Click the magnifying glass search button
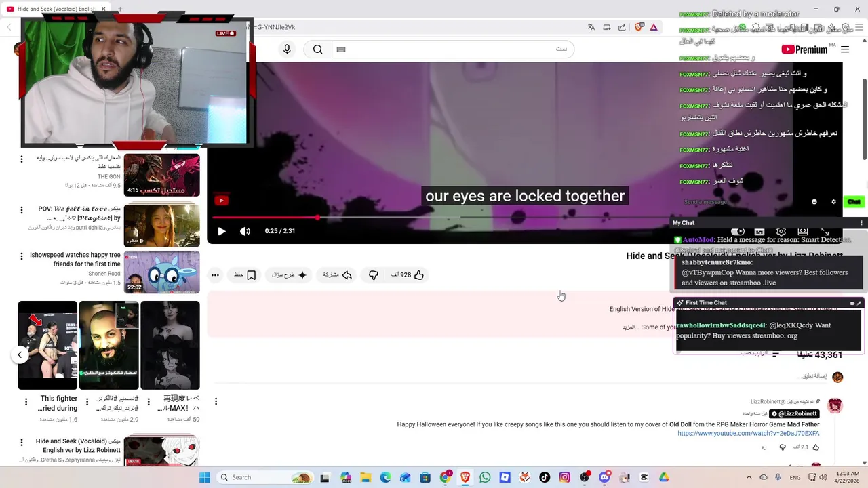The height and width of the screenshot is (488, 868). [317, 49]
